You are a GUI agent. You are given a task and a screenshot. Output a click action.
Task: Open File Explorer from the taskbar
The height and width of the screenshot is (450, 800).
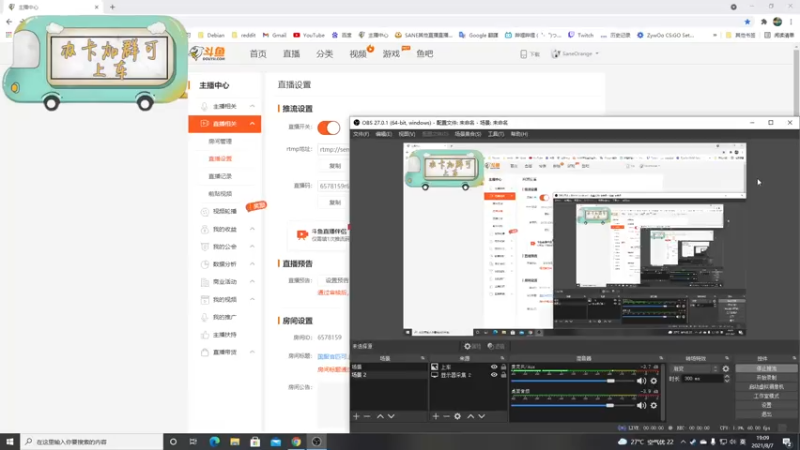(235, 441)
